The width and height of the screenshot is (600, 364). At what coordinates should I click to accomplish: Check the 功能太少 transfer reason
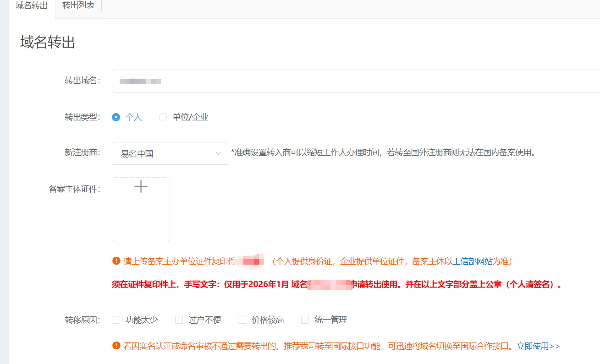click(116, 320)
